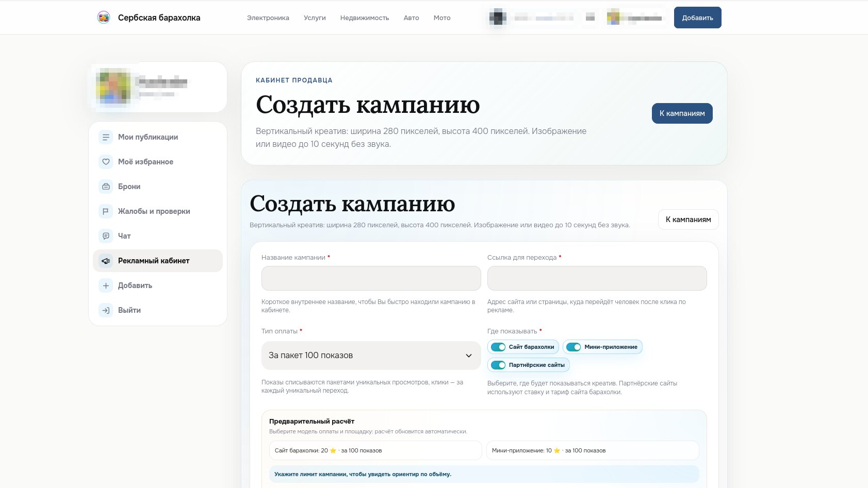Click Сербская барахолка site title
The height and width of the screenshot is (488, 868).
tap(159, 18)
